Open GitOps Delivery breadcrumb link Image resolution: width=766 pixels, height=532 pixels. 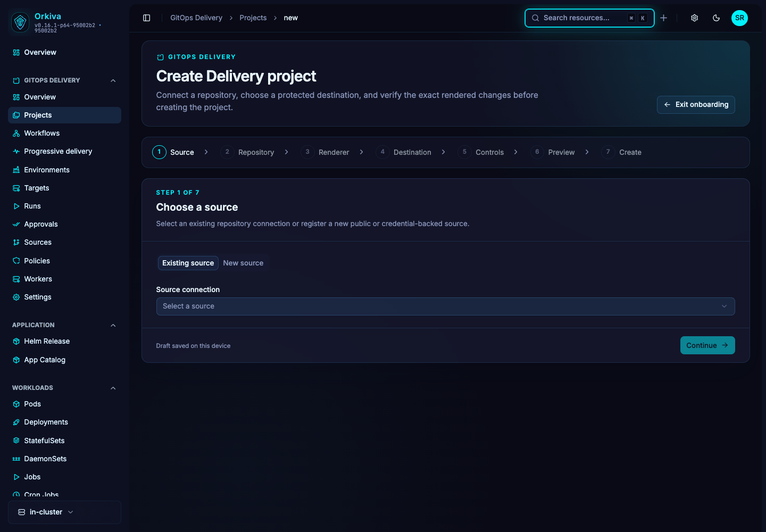[x=196, y=18]
